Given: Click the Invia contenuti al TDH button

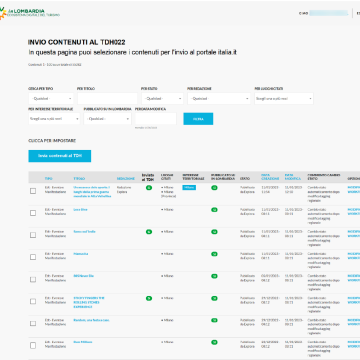Looking at the screenshot, I should click(x=60, y=156).
